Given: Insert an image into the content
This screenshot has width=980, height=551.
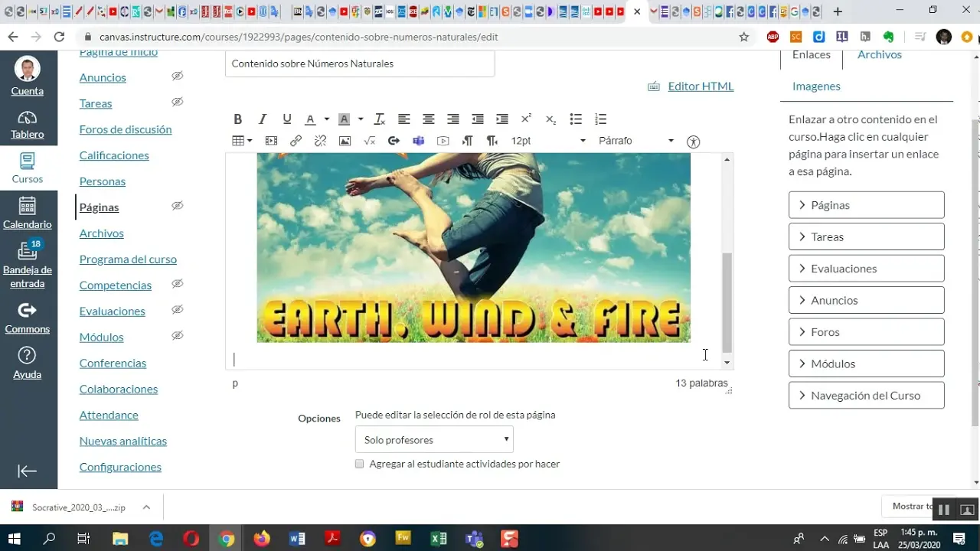Looking at the screenshot, I should tap(345, 141).
